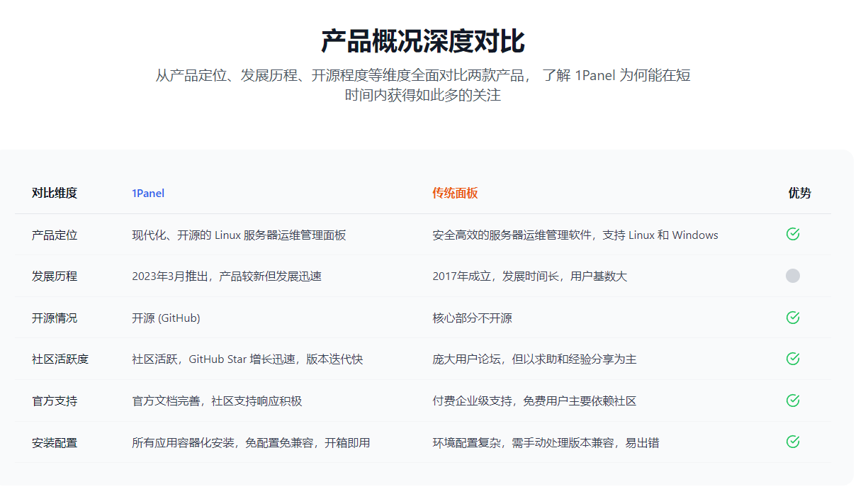This screenshot has width=868, height=487.
Task: Click the blue 1Panel column header
Action: tap(148, 194)
